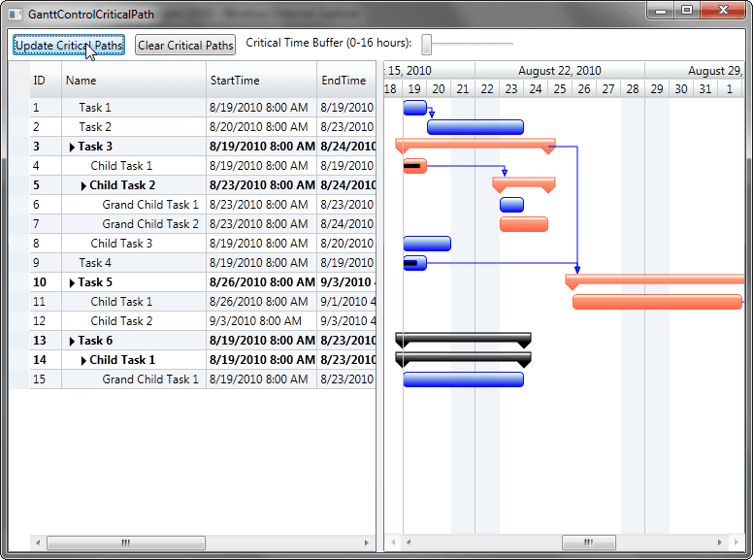Click the Task 3 red summary bar

pyautogui.click(x=475, y=143)
